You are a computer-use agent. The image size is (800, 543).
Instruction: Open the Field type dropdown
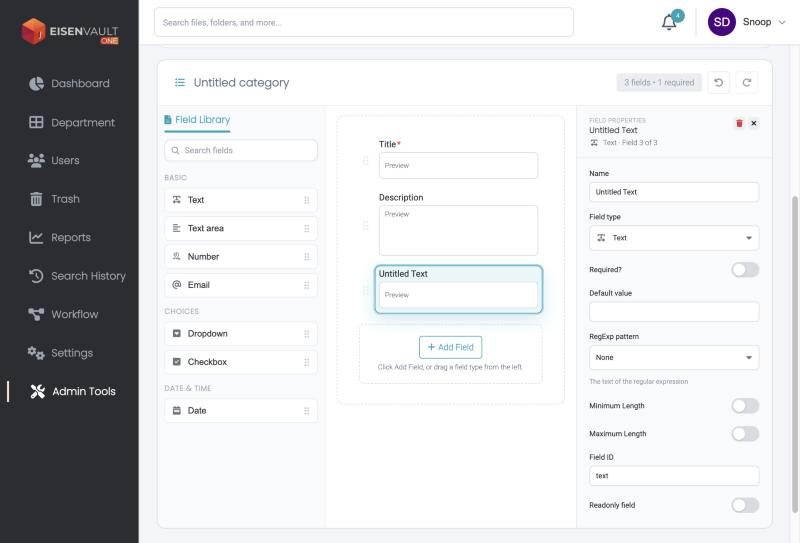point(674,238)
